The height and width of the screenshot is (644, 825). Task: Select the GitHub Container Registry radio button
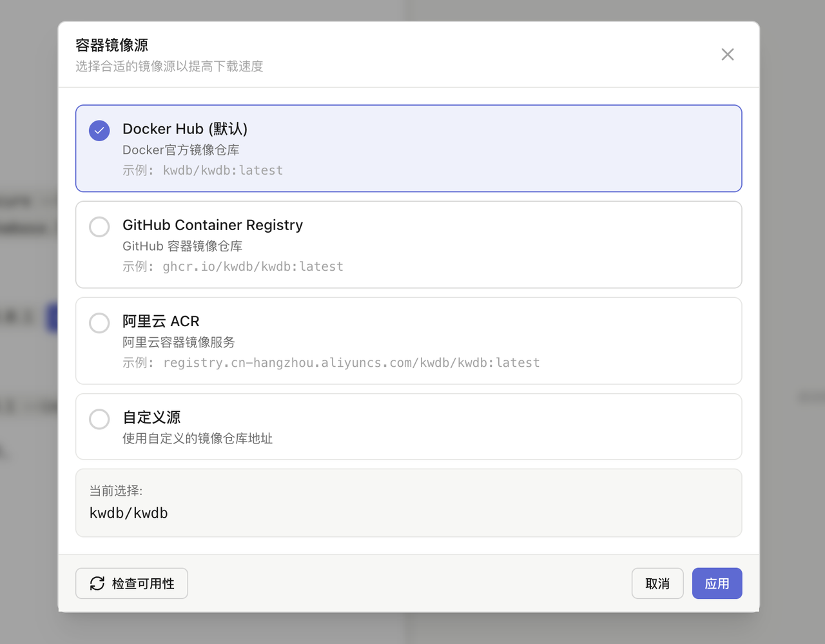[99, 227]
